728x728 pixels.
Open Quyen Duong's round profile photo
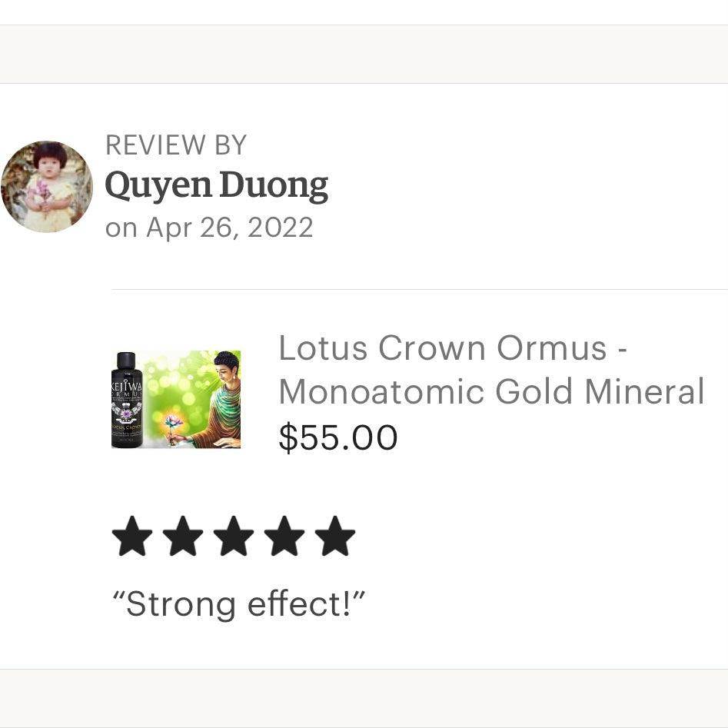pos(46,187)
